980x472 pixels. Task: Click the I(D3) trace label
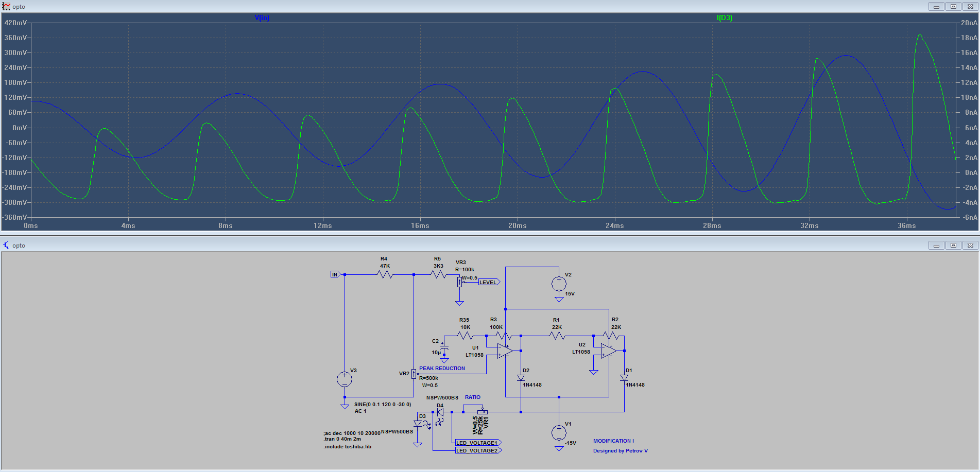coord(724,18)
